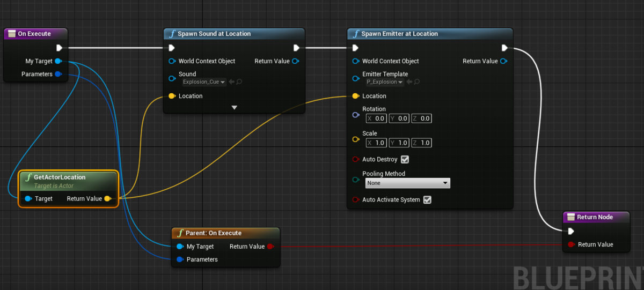This screenshot has width=644, height=290.
Task: Click the Scale Z value field
Action: tap(421, 143)
